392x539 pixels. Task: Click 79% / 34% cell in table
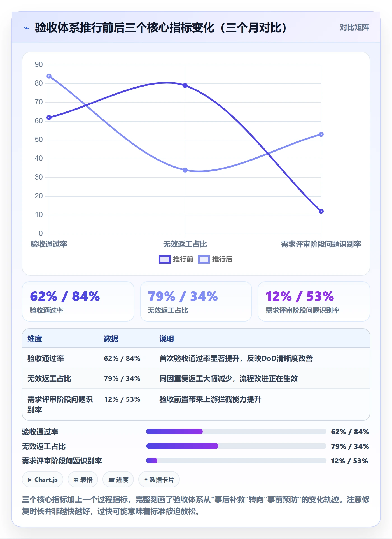(x=122, y=378)
